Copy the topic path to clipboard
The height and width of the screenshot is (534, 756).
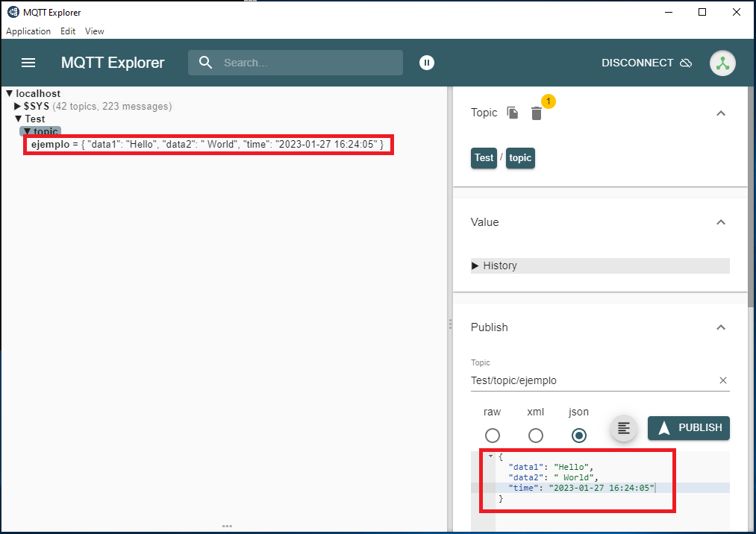[x=513, y=113]
